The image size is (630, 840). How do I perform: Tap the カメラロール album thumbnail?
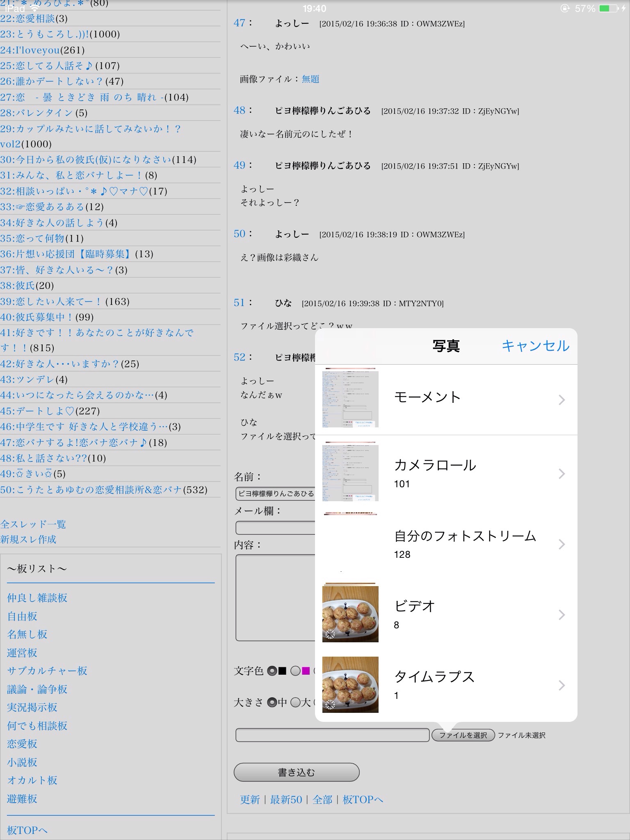(x=350, y=472)
